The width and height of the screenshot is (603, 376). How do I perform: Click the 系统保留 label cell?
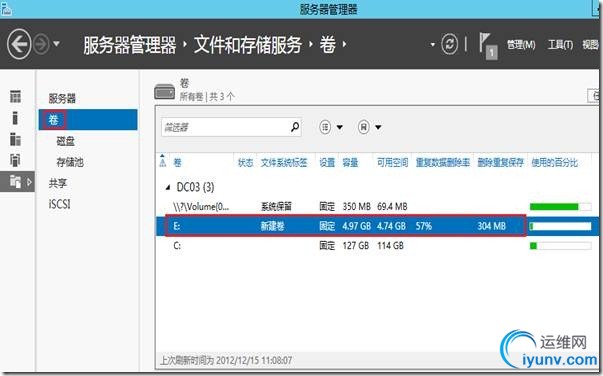coord(276,206)
